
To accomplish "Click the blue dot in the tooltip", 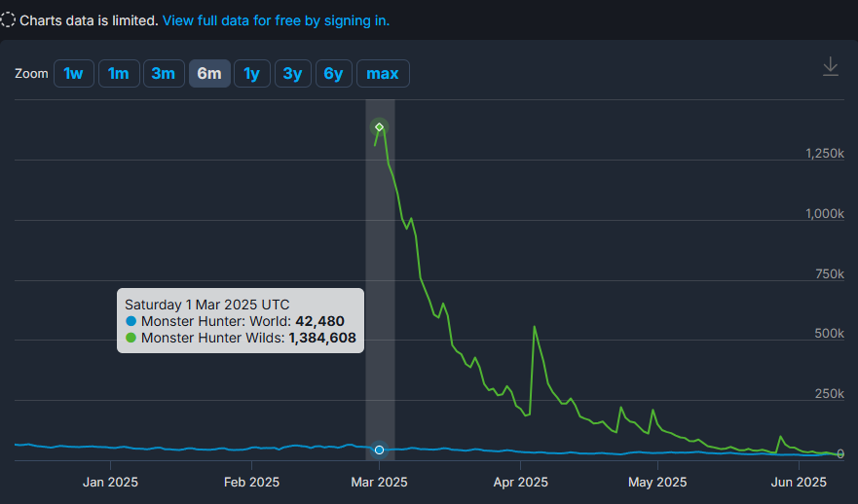I will (131, 321).
